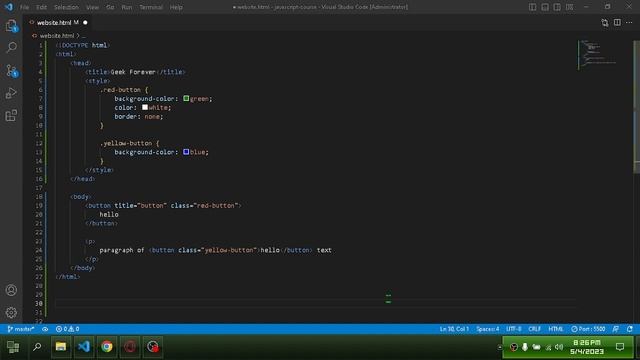Viewport: 640px width, 360px height.
Task: Click the VS Code logo in title bar
Action: click(9, 7)
